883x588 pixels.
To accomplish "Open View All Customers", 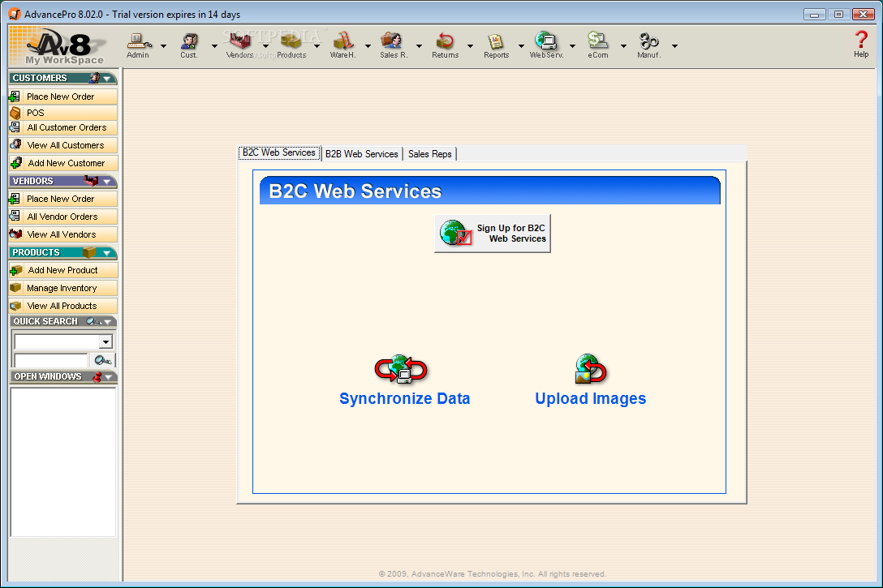I will click(63, 145).
